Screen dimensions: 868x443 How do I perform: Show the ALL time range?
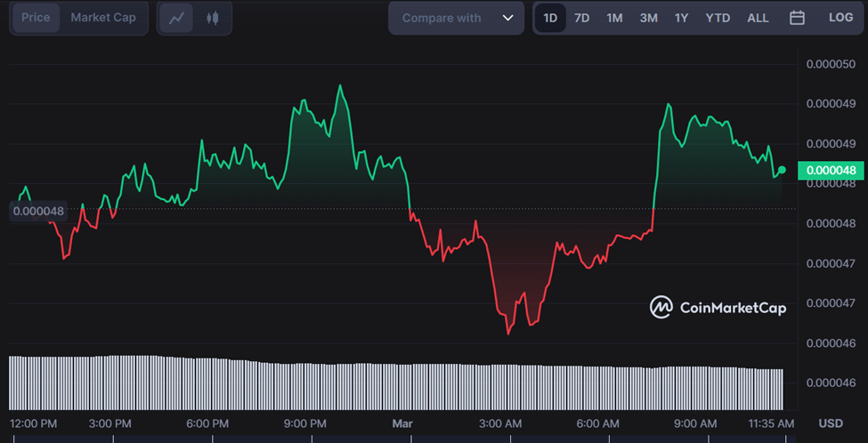(x=758, y=18)
